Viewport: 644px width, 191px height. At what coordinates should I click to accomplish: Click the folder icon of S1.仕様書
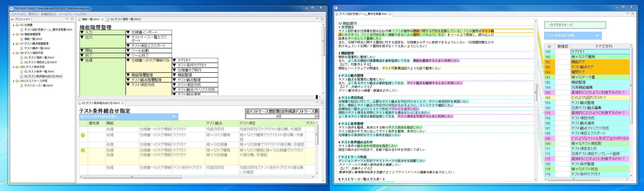click(x=18, y=25)
